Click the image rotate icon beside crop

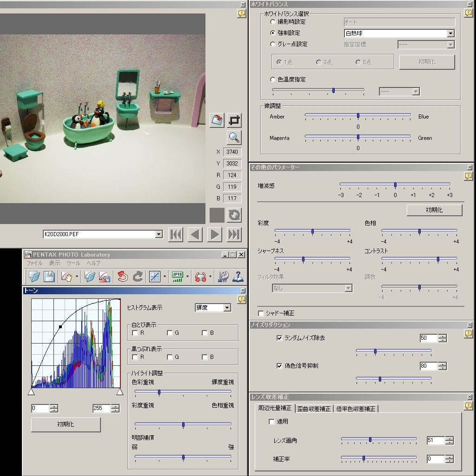(217, 120)
